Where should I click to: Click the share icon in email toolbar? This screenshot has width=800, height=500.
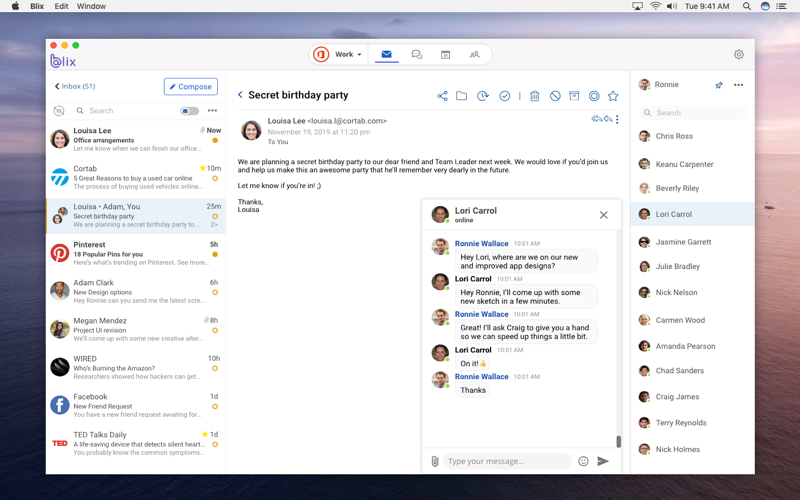click(x=442, y=96)
